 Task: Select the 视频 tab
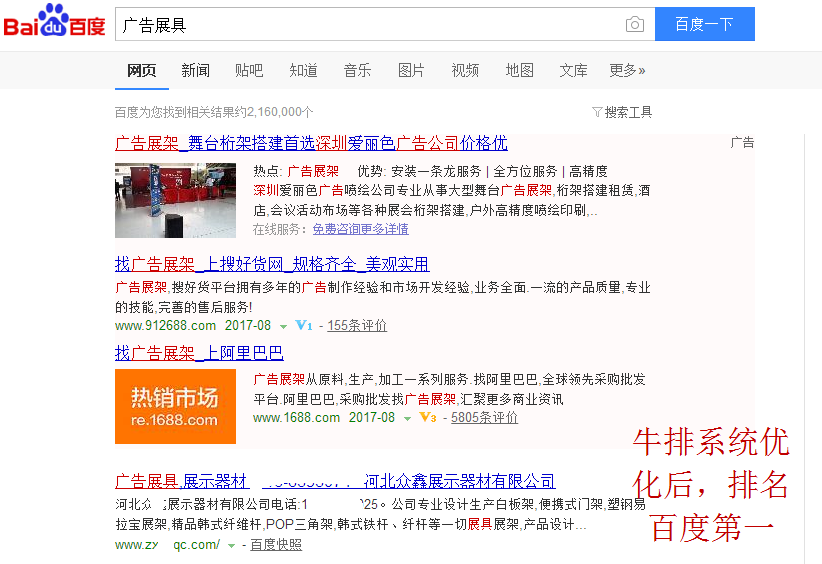465,70
